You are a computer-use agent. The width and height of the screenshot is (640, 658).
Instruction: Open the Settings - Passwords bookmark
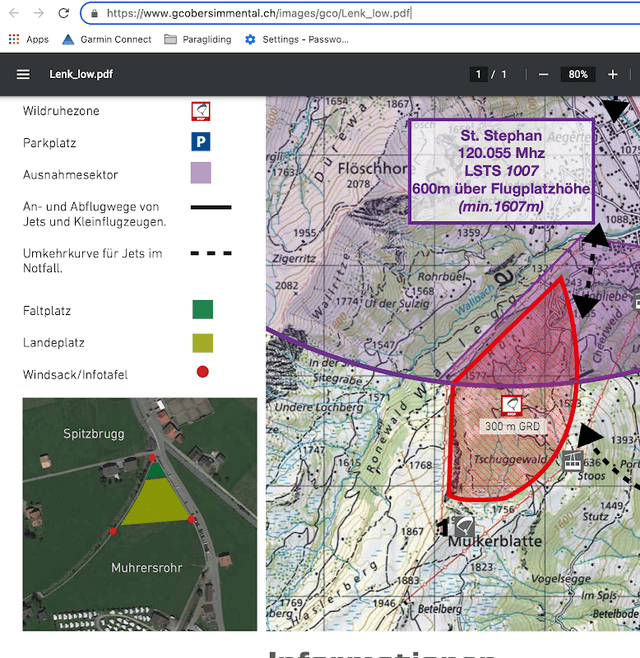click(297, 39)
